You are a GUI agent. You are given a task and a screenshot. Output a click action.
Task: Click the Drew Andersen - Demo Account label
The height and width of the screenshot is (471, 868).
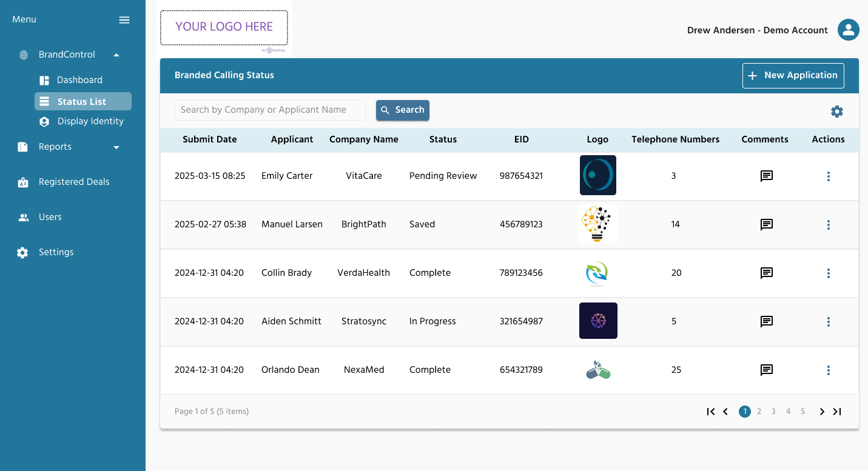tap(758, 30)
